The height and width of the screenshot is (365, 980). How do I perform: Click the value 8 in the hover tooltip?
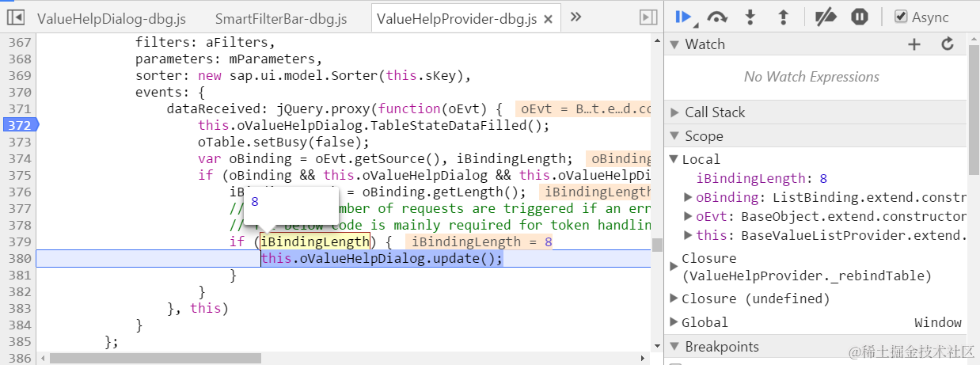point(255,202)
